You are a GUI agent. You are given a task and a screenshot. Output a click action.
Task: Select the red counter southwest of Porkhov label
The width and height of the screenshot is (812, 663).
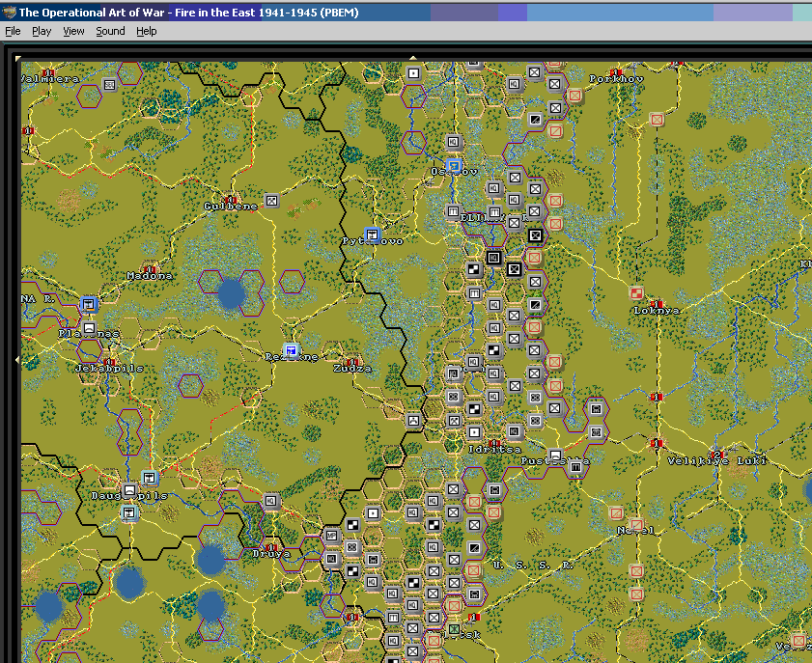[574, 96]
